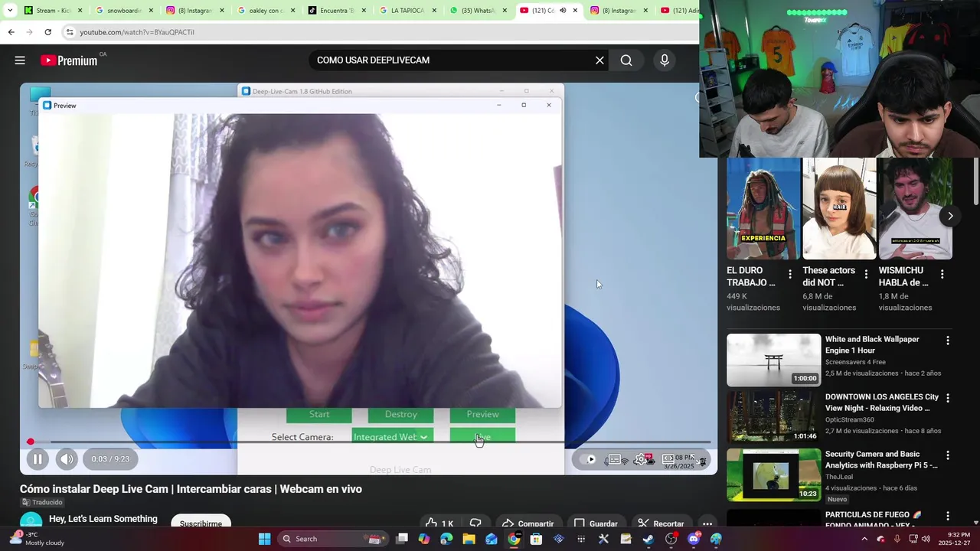Open Copilot from the taskbar

point(424,539)
